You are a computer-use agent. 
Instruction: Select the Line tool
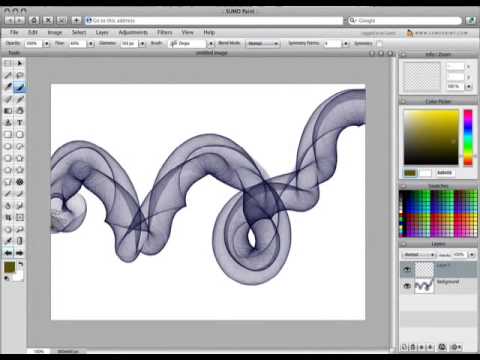point(8,194)
